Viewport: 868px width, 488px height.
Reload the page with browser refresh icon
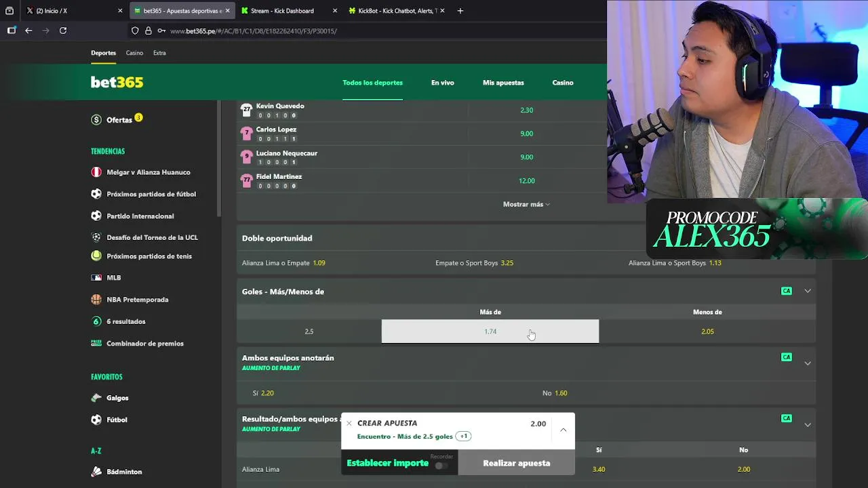coord(63,30)
